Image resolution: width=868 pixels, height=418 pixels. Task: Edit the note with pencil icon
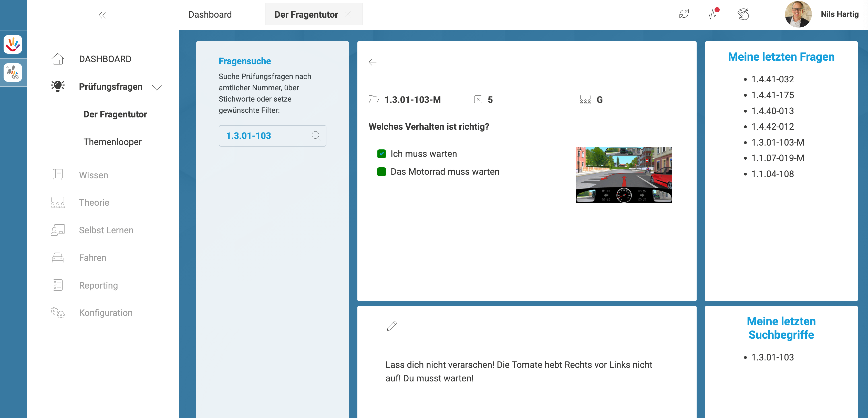pos(392,325)
